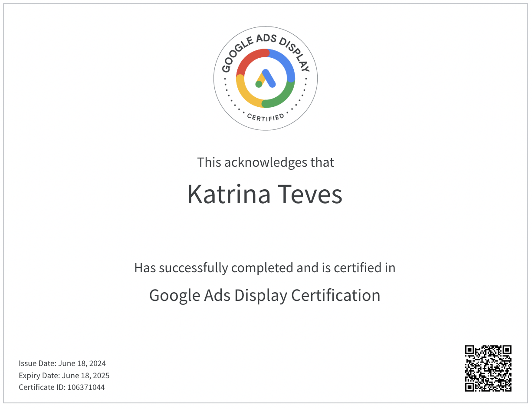Click the Issue Date June 18, 2024 line
The image size is (532, 409).
click(62, 363)
